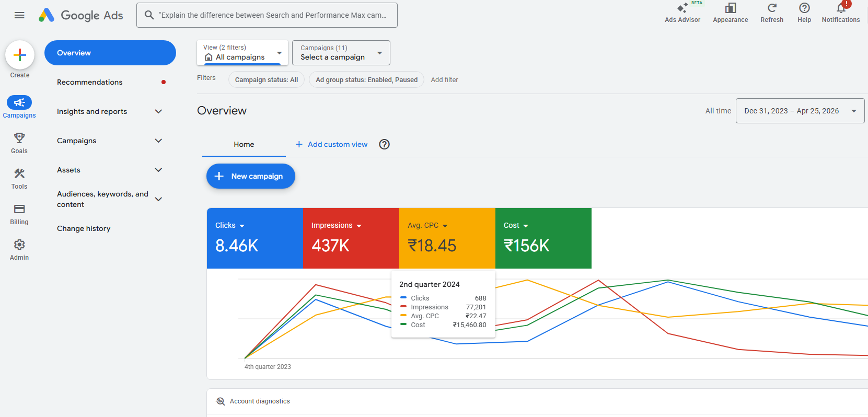Open the All campaigns view dropdown
This screenshot has height=417, width=868.
[x=242, y=53]
